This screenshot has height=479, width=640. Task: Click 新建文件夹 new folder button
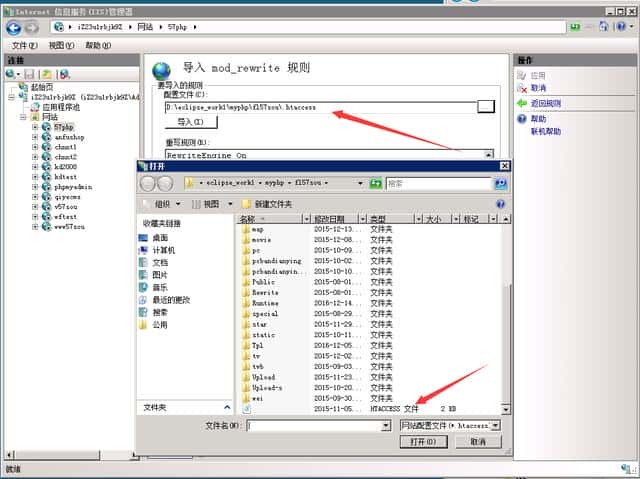tap(268, 204)
